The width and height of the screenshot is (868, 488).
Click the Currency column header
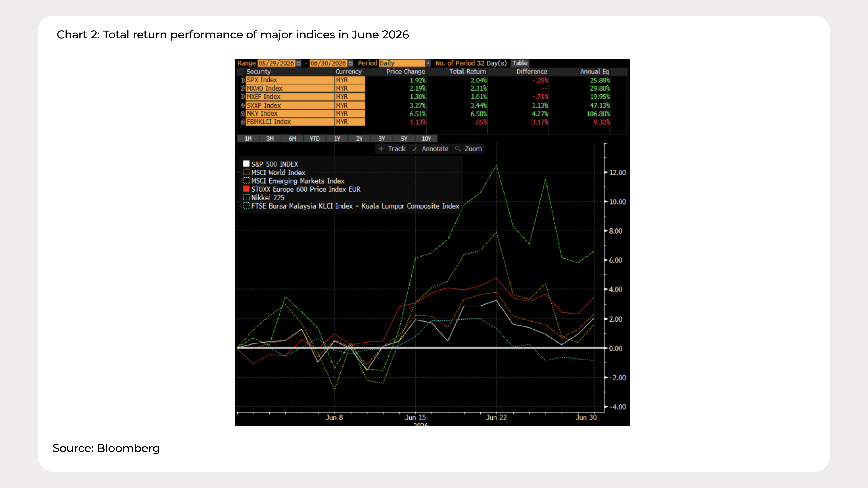(x=349, y=72)
